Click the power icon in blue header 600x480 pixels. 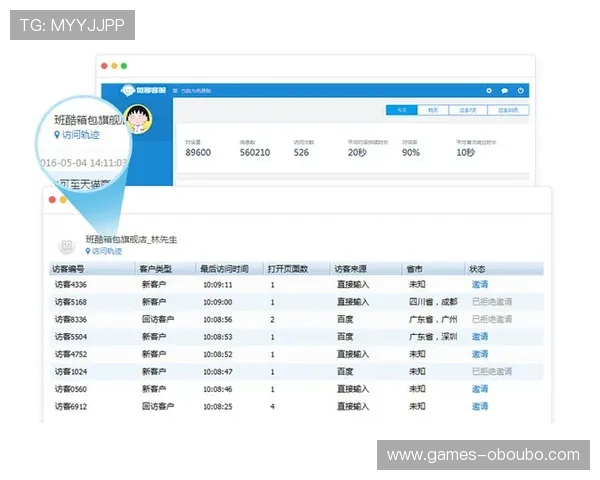point(520,91)
